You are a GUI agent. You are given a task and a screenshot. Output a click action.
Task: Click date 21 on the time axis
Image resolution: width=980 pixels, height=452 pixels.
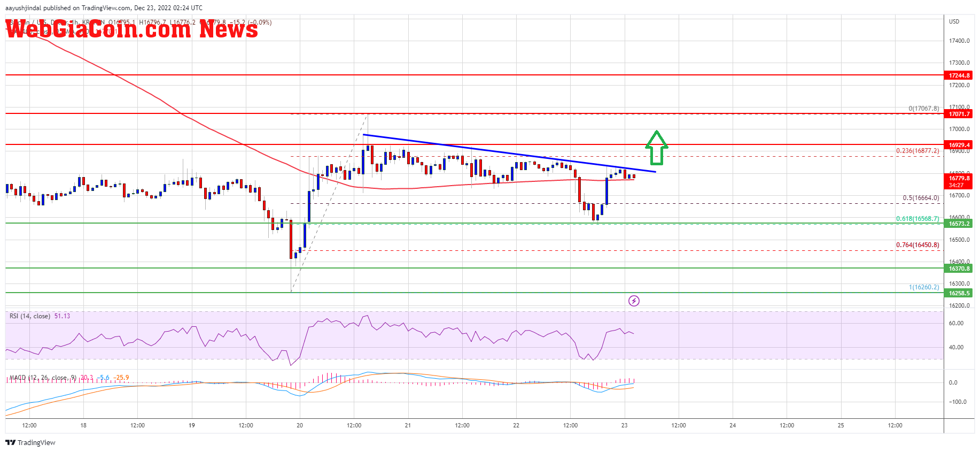click(408, 425)
